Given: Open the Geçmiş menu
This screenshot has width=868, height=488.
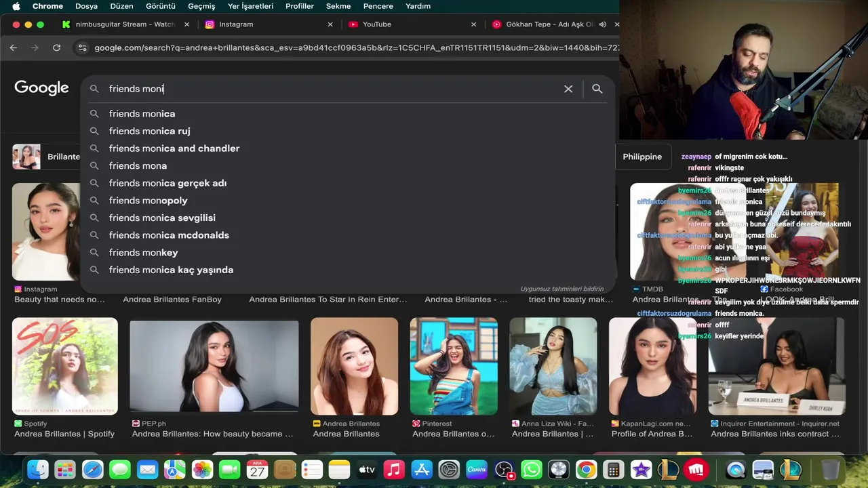Looking at the screenshot, I should click(201, 6).
